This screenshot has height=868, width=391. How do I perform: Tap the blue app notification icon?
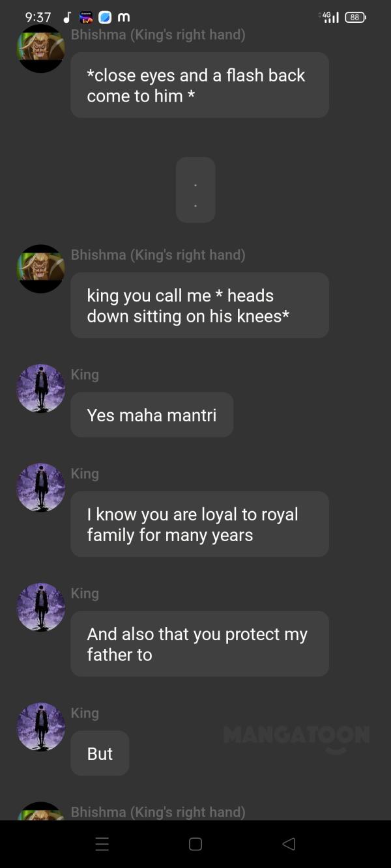[x=105, y=18]
